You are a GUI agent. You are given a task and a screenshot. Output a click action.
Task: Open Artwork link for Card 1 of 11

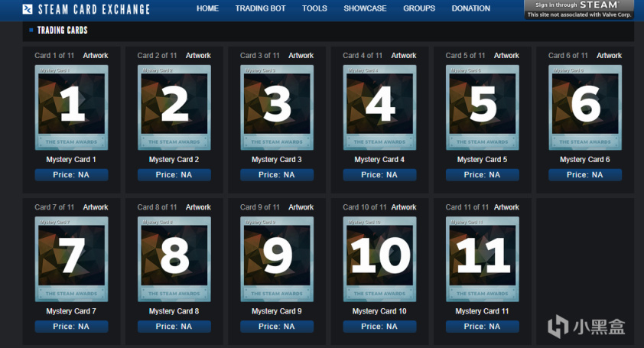pos(96,56)
